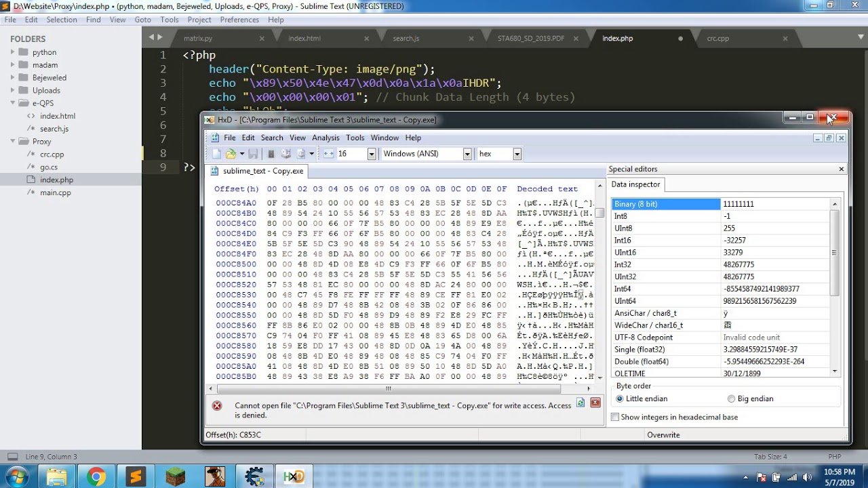The width and height of the screenshot is (868, 488).
Task: Click previous tab arrow in Sublime tab bar
Action: click(151, 37)
